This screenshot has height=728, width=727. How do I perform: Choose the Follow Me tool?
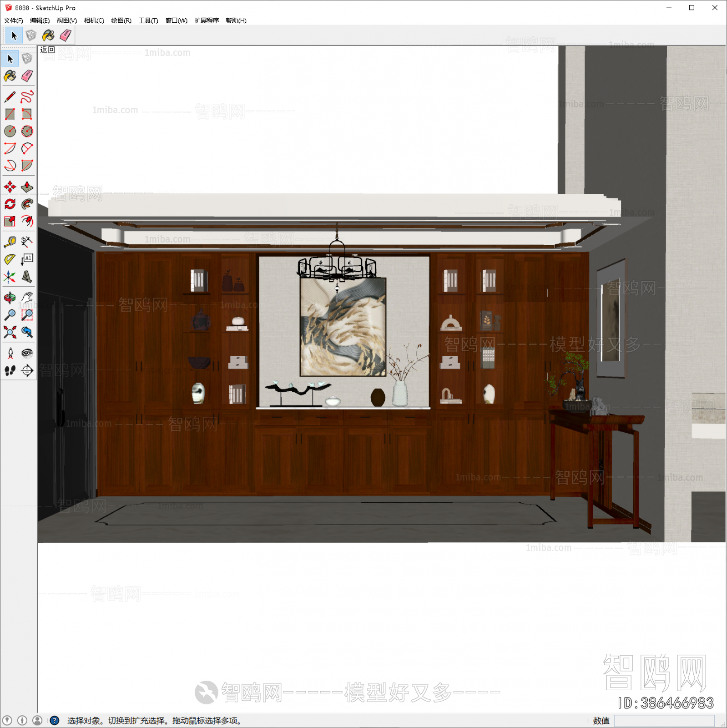coord(27,204)
